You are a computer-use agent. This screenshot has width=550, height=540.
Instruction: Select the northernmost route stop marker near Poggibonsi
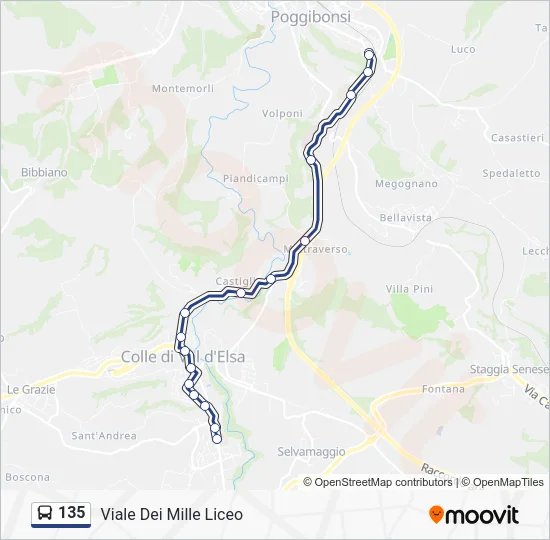coord(369,55)
